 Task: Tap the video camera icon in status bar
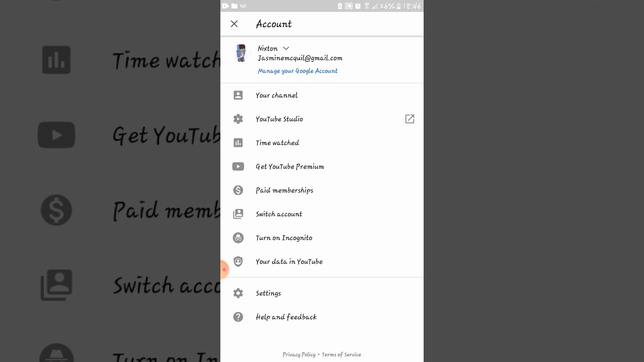coord(225,6)
